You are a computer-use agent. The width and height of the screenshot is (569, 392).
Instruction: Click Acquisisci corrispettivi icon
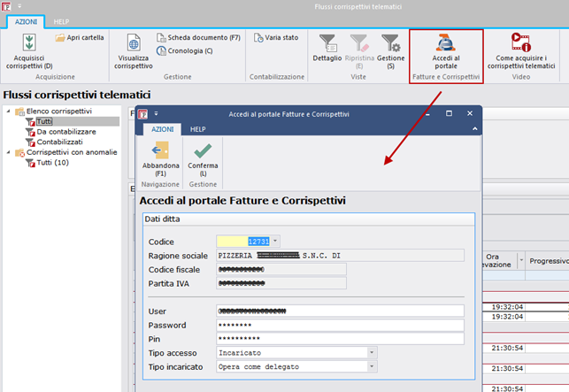click(29, 43)
